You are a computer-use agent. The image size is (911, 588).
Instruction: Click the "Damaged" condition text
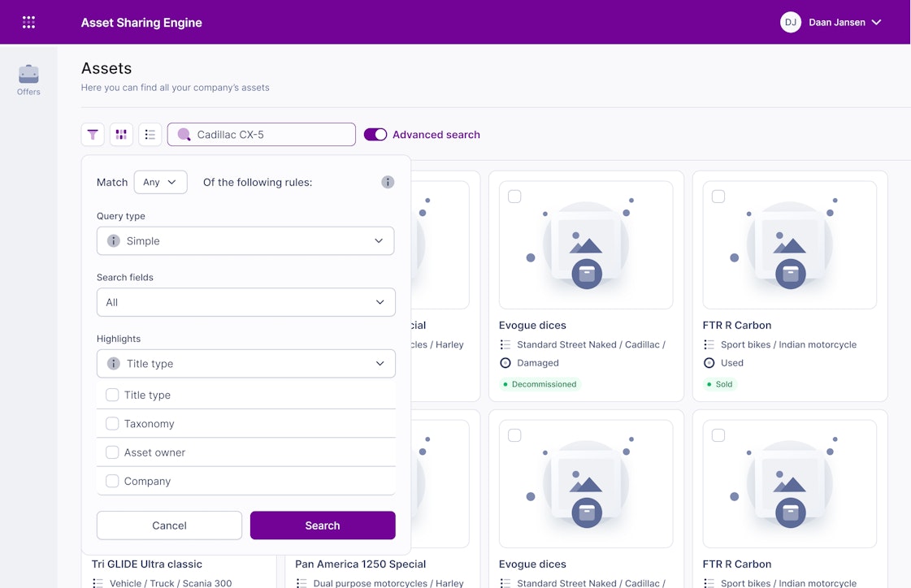537,363
